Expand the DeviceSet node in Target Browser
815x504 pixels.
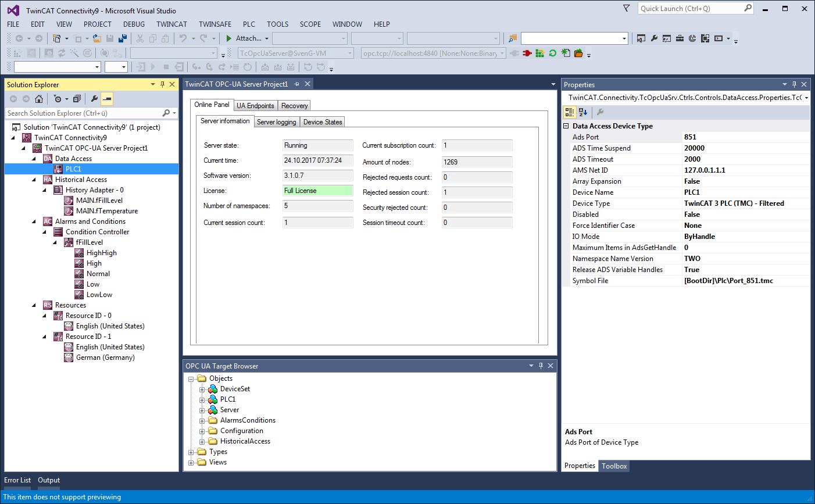202,389
